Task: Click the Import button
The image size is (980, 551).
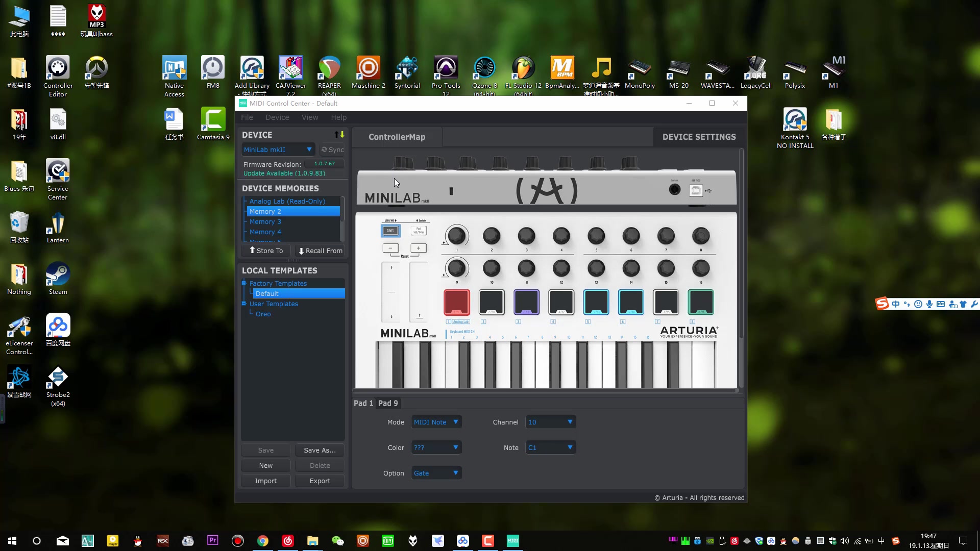Action: (x=265, y=481)
